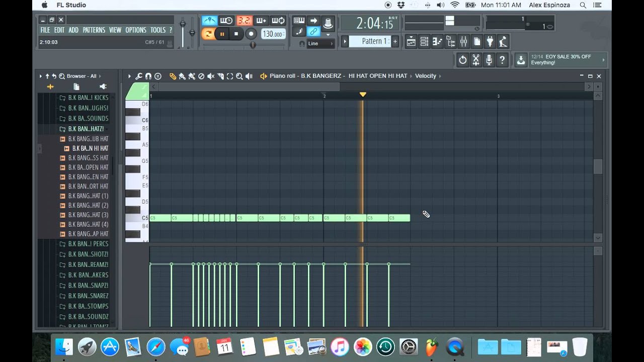Open the help question mark icon

click(502, 60)
